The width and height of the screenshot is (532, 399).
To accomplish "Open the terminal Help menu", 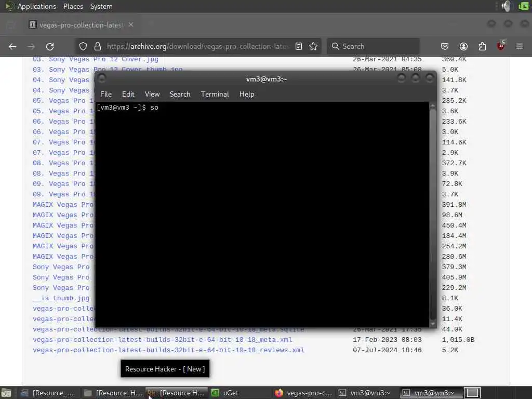I will [247, 95].
